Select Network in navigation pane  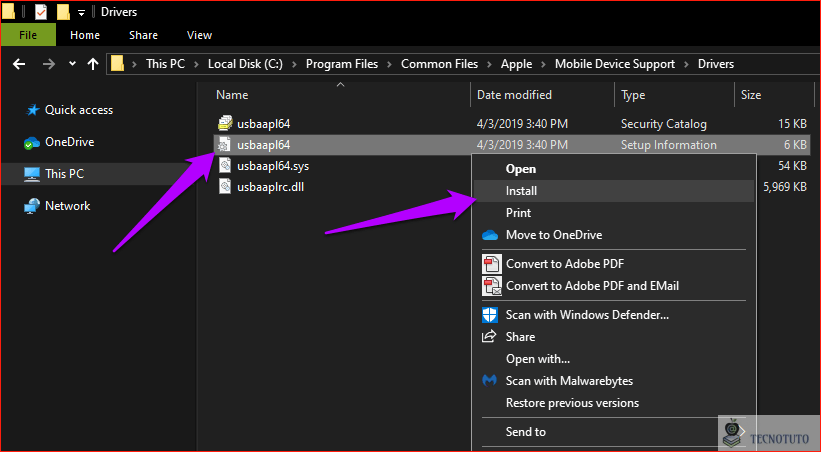(68, 206)
